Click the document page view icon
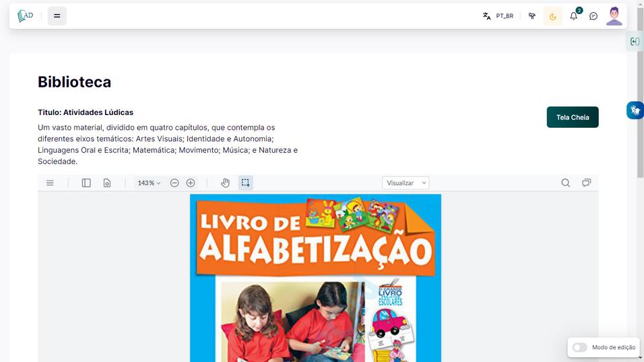 [106, 183]
